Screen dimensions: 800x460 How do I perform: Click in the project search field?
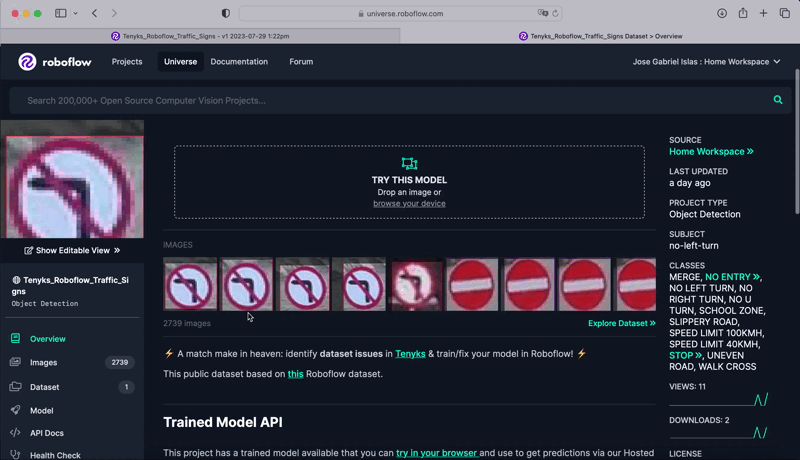click(x=400, y=100)
